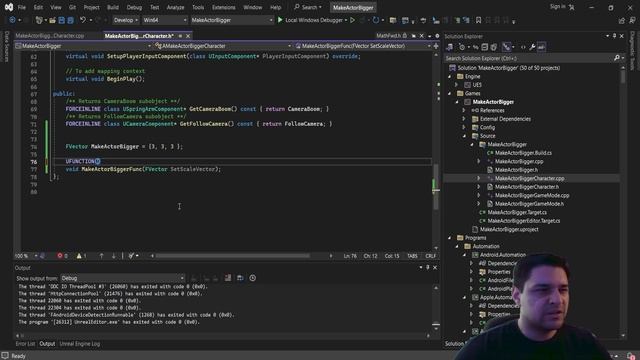
Task: Click the split editor plus icon
Action: 436,46
